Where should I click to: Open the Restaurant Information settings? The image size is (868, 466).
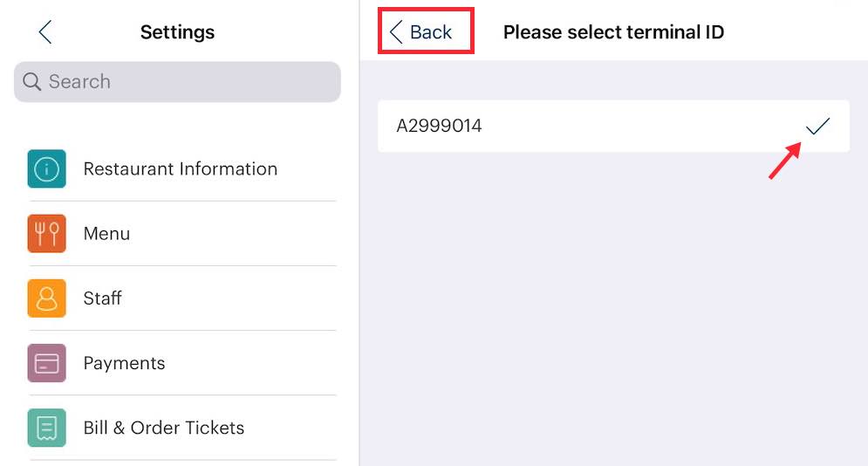[181, 168]
